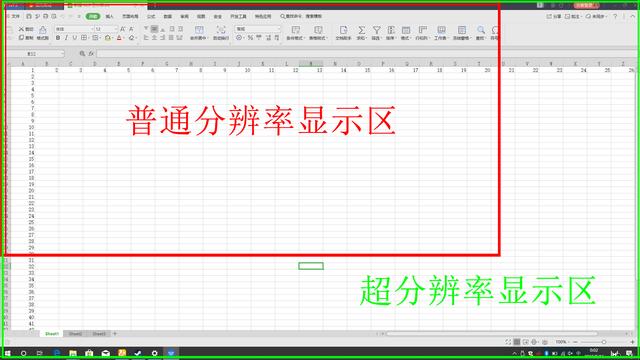Click the fx insert function icon

(x=91, y=53)
